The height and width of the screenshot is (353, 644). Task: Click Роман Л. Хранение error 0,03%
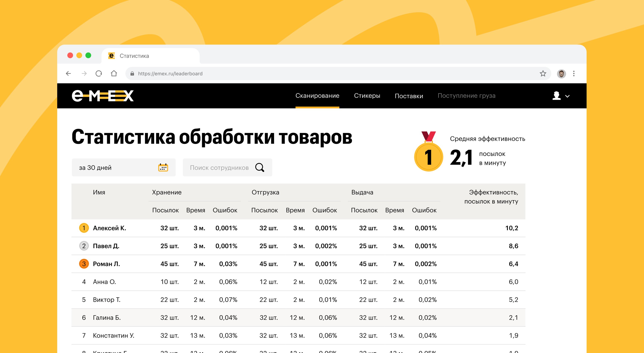228,264
